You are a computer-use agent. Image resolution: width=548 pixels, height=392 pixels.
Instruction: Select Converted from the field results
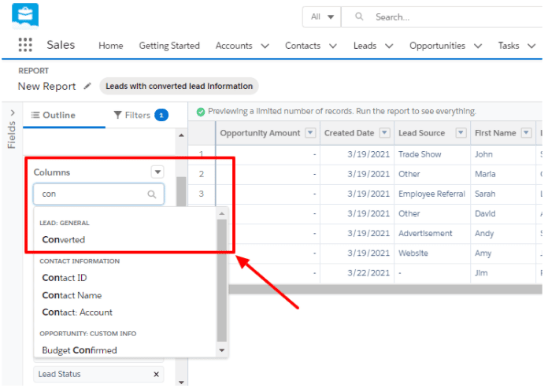63,240
